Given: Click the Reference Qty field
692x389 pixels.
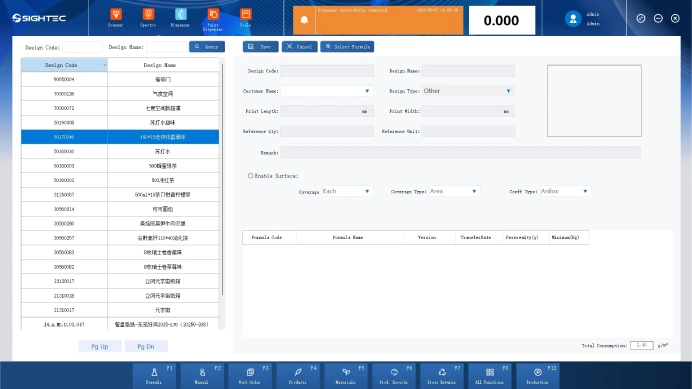Looking at the screenshot, I should (327, 131).
